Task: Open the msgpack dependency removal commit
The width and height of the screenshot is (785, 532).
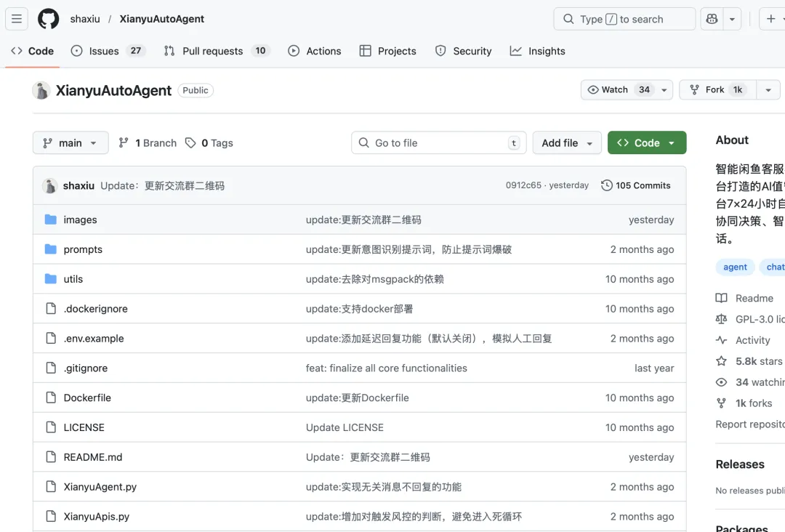Action: [374, 279]
